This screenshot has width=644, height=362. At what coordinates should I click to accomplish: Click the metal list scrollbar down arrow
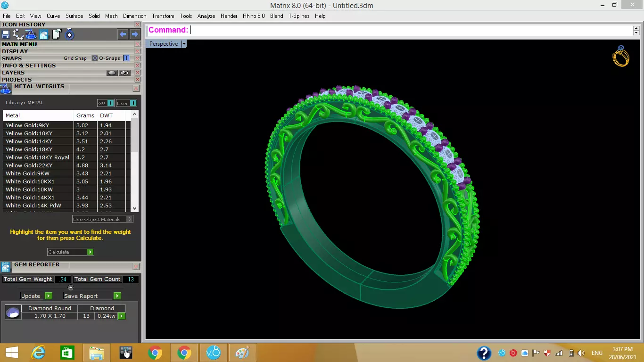(x=135, y=208)
